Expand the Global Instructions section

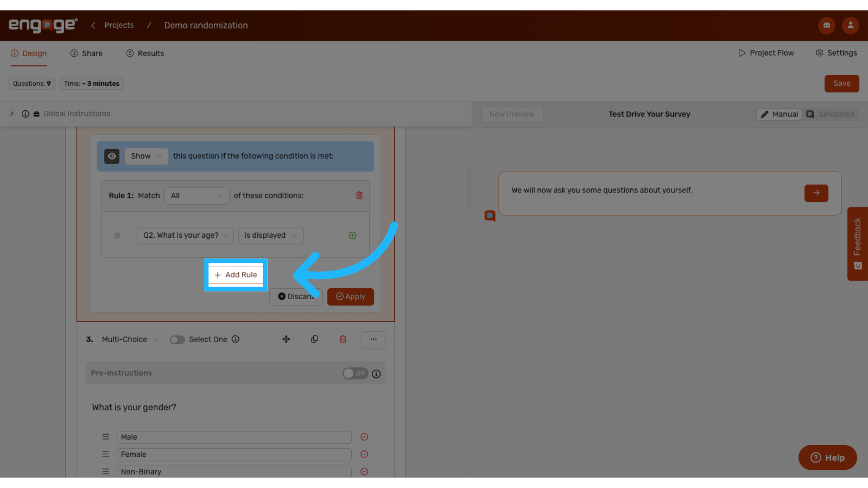pos(12,114)
